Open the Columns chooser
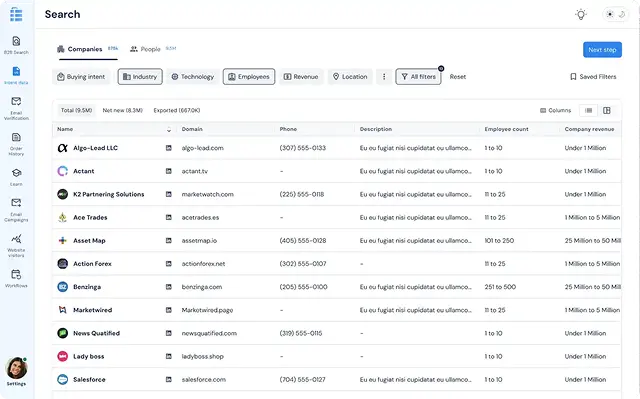The height and width of the screenshot is (399, 640). pyautogui.click(x=556, y=111)
